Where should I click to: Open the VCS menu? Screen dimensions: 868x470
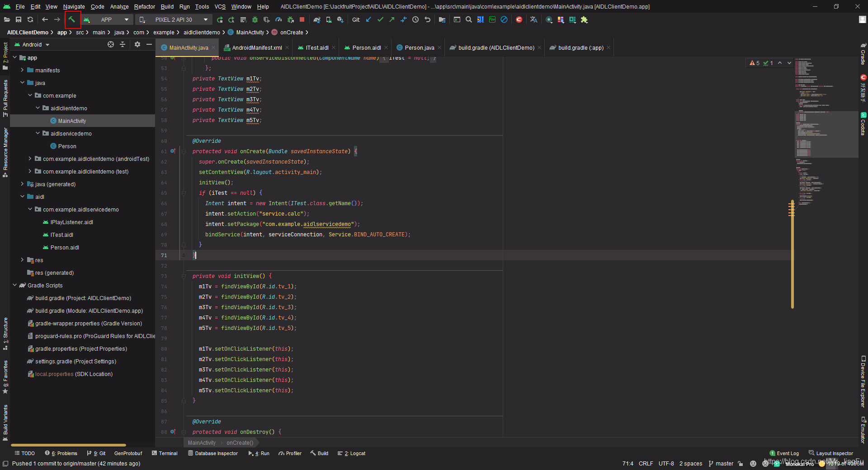click(x=220, y=7)
